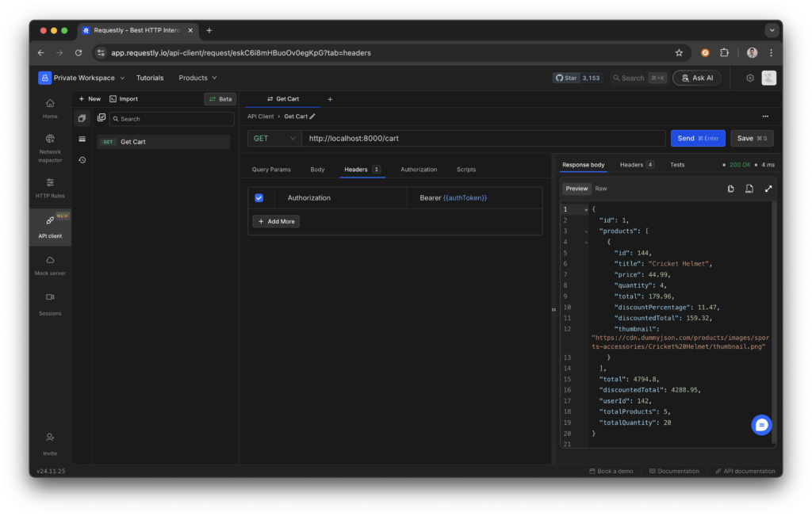Click the Send button

(x=698, y=138)
